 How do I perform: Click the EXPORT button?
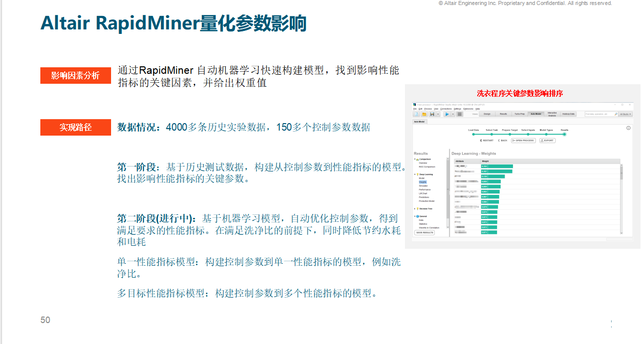pyautogui.click(x=547, y=141)
